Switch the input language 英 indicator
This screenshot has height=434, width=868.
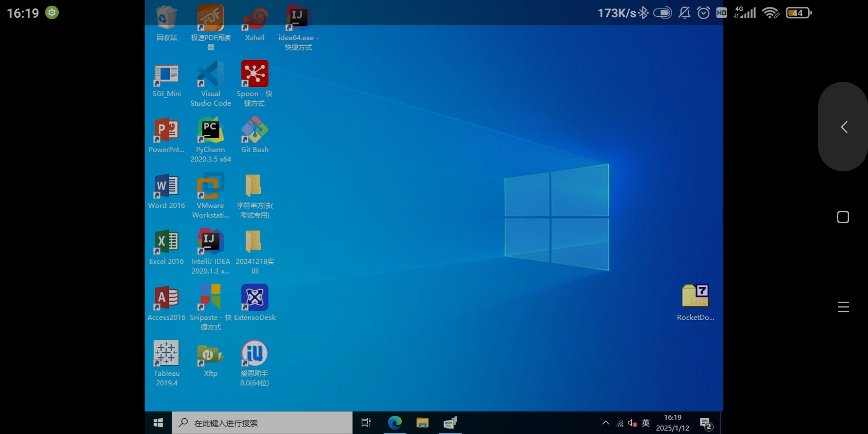[x=646, y=423]
